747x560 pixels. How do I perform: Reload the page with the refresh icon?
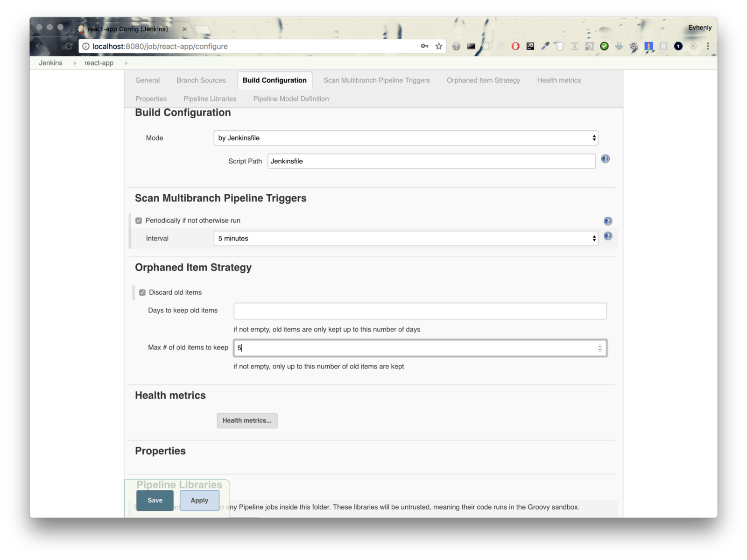(x=69, y=46)
